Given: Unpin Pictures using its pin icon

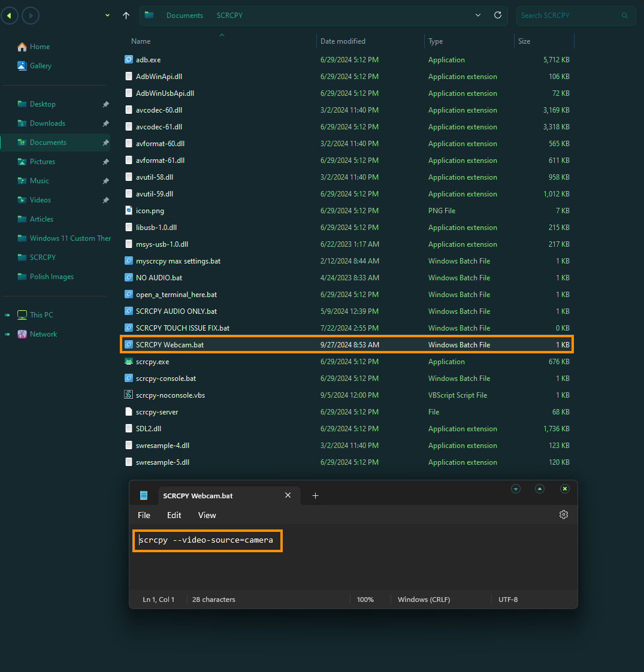Looking at the screenshot, I should pyautogui.click(x=106, y=162).
